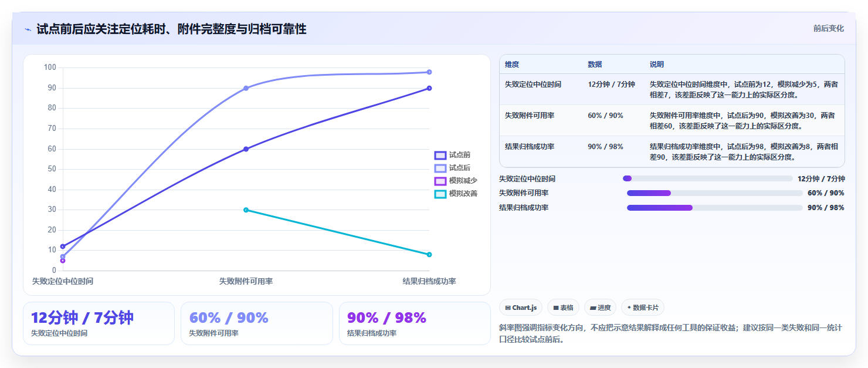Click the 结果归档成功率 description cell in table

point(744,151)
